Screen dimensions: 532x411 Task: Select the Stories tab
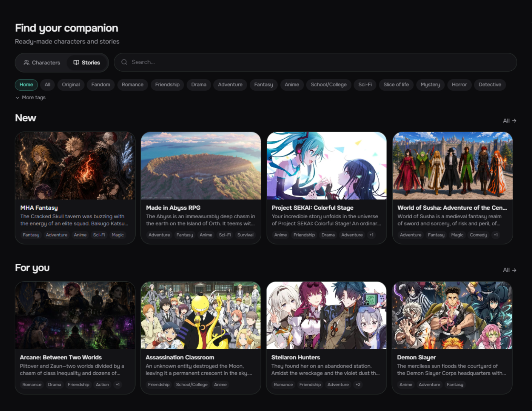(87, 62)
